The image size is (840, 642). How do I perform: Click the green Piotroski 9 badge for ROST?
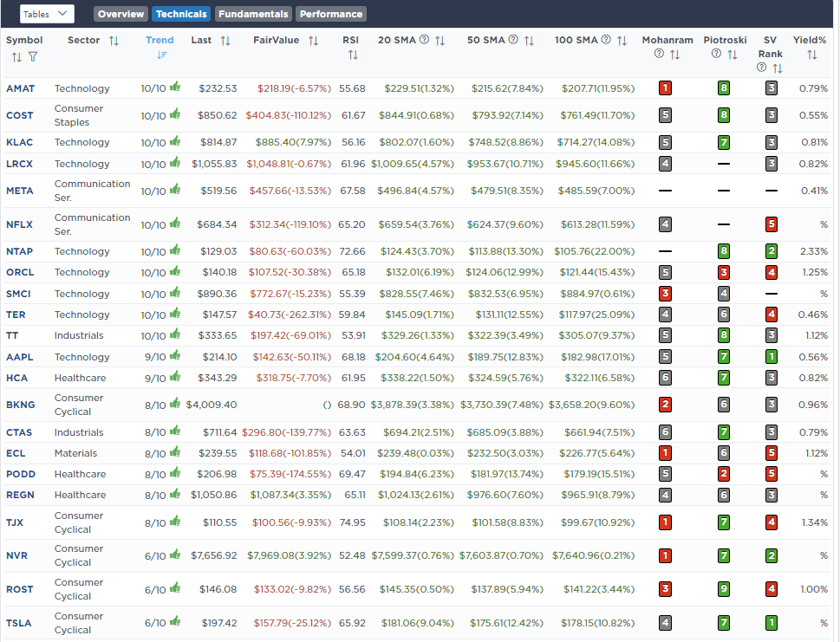coord(723,589)
